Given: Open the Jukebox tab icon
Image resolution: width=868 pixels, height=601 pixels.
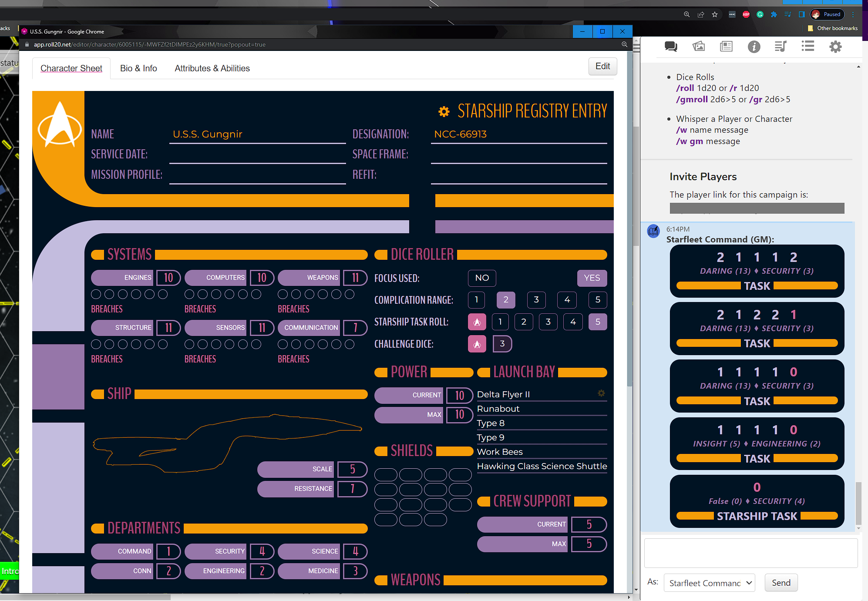Looking at the screenshot, I should tap(781, 47).
